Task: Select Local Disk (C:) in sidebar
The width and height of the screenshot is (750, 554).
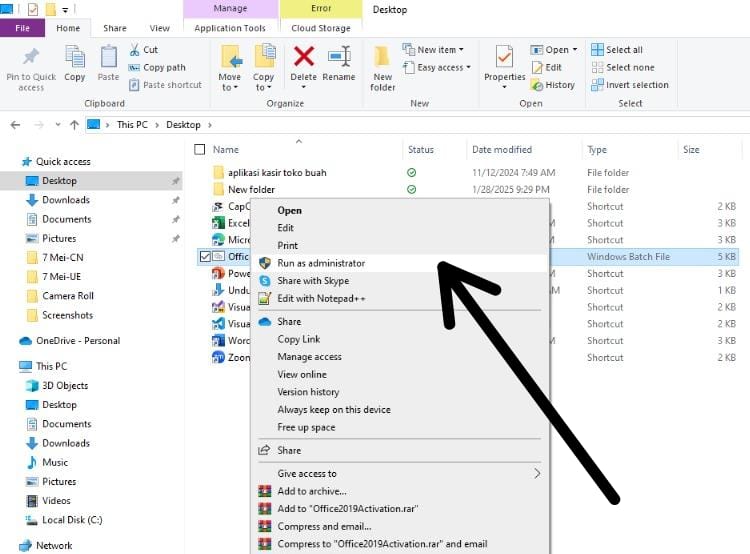Action: [72, 520]
